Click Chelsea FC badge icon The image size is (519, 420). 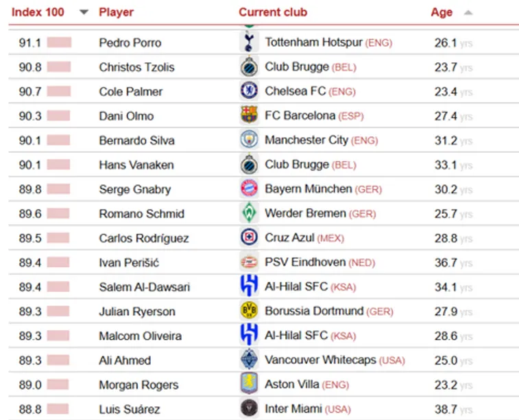[x=248, y=91]
